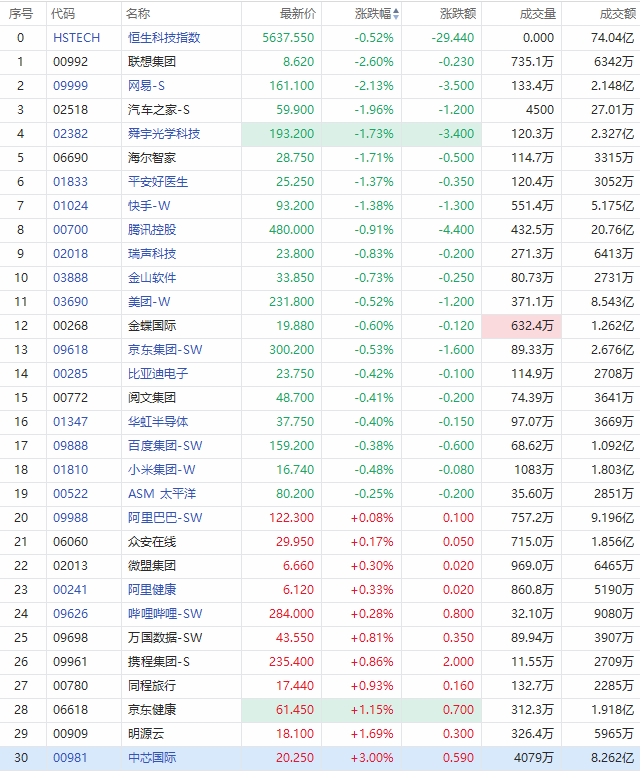Viewport: 640px width, 774px height.
Task: Open 金山软件 stock name
Action: (152, 278)
